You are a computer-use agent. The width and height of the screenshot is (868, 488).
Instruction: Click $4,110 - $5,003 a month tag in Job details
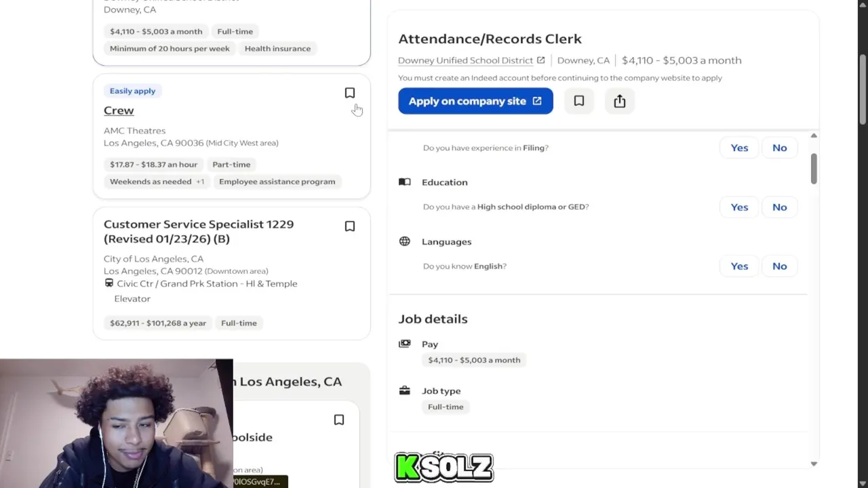(474, 360)
